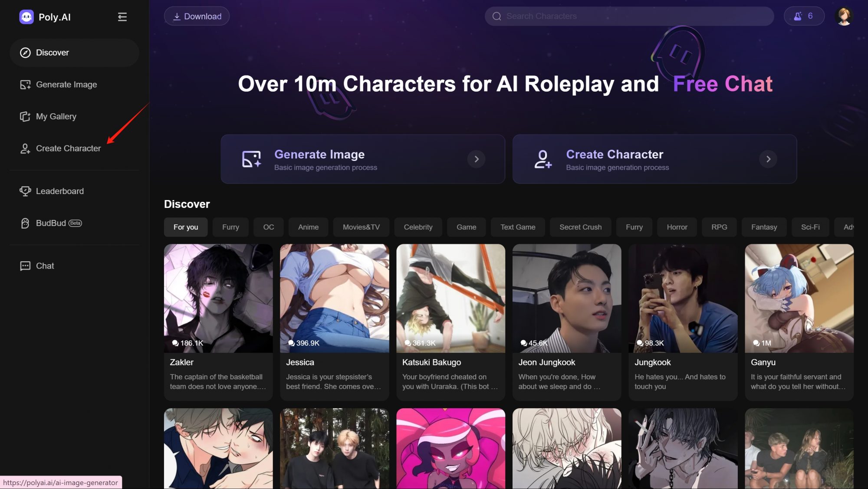Select the OC category tab

(x=269, y=227)
